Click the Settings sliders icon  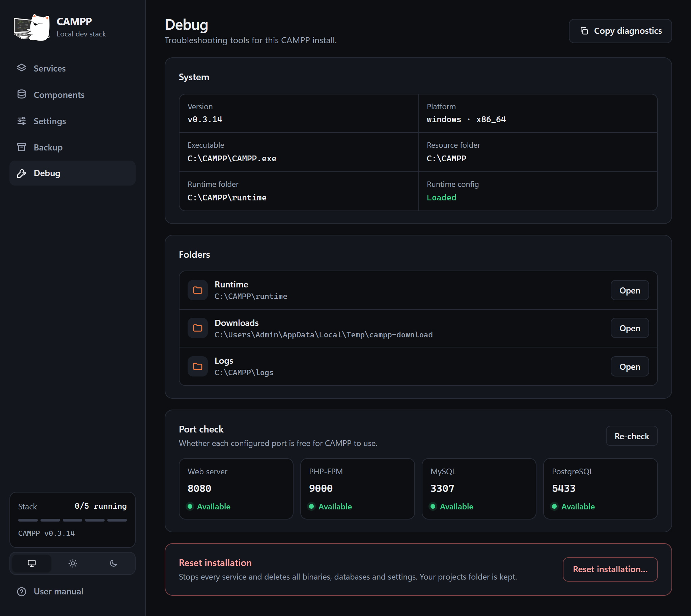tap(22, 121)
